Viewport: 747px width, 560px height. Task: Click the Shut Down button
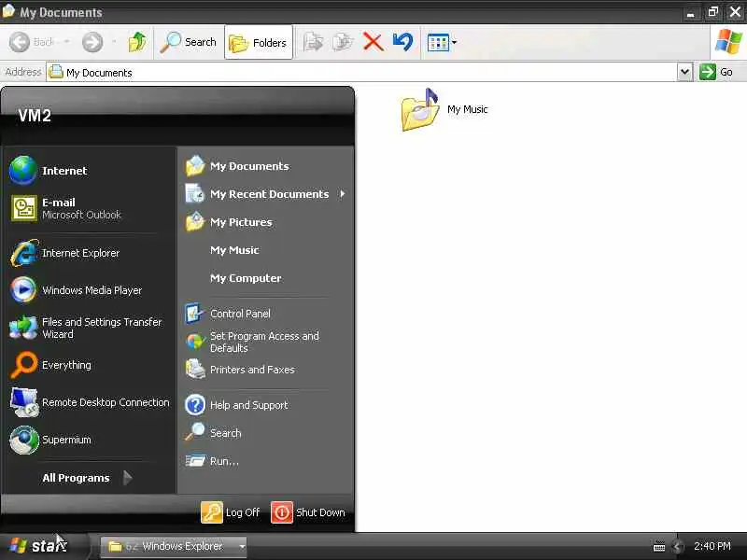tap(308, 512)
